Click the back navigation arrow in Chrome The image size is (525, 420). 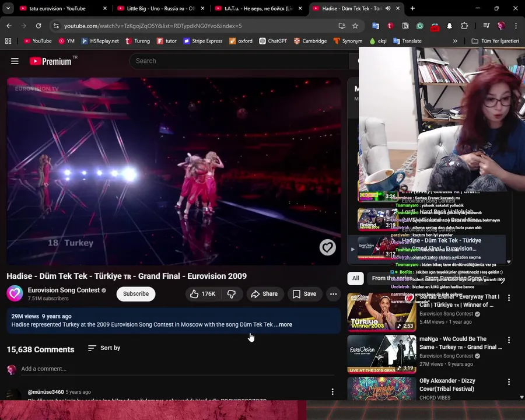pos(9,26)
